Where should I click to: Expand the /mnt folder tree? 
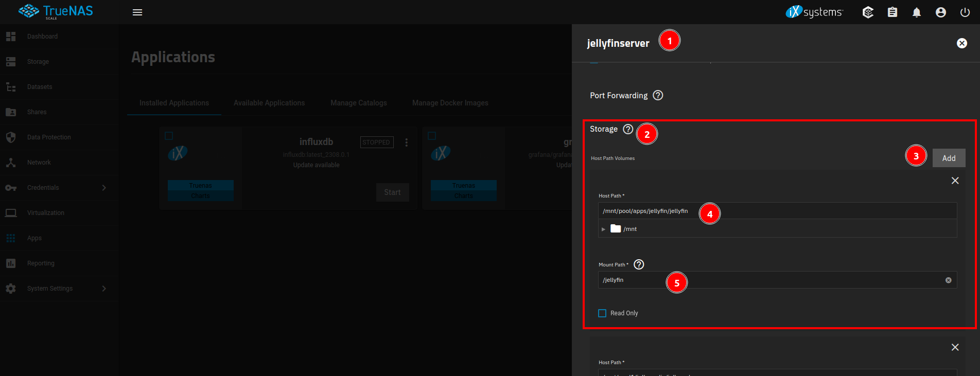pyautogui.click(x=603, y=229)
